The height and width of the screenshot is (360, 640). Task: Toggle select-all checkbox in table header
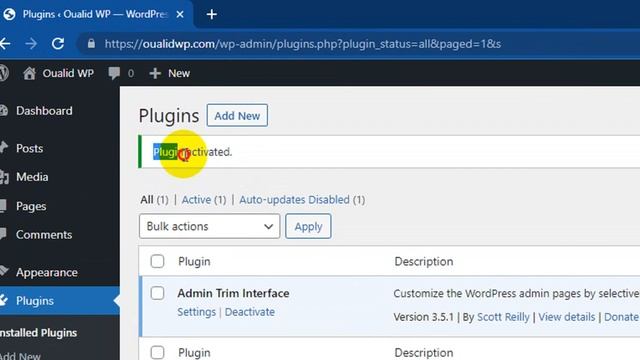(157, 261)
